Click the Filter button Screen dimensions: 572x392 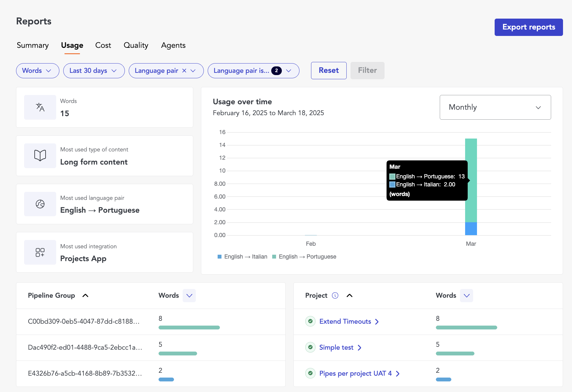[368, 71]
